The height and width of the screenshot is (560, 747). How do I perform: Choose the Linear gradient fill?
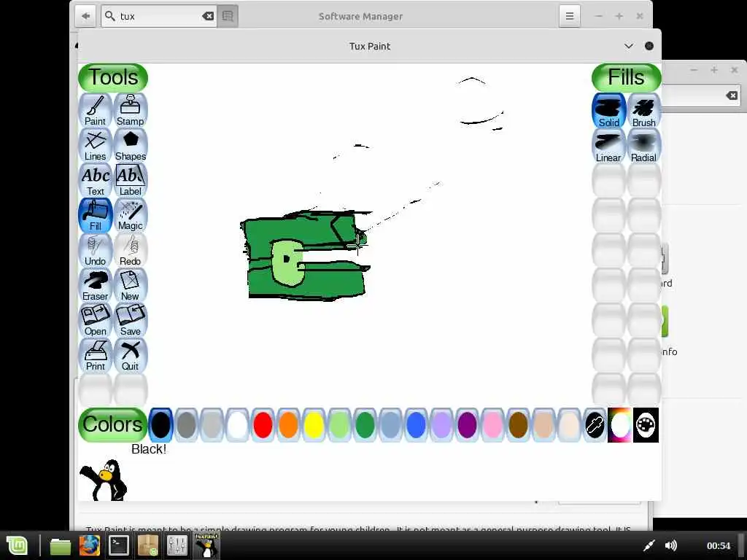pos(609,146)
